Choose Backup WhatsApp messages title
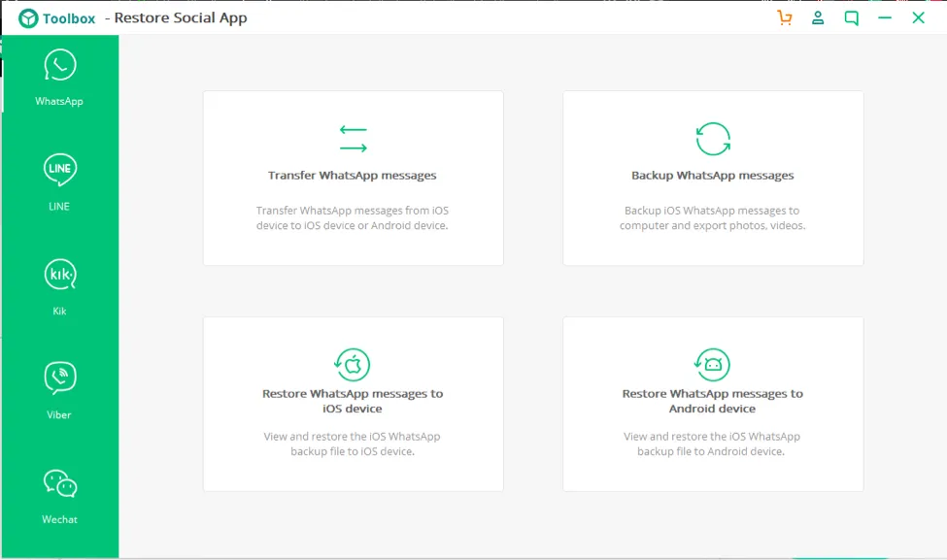 (712, 176)
